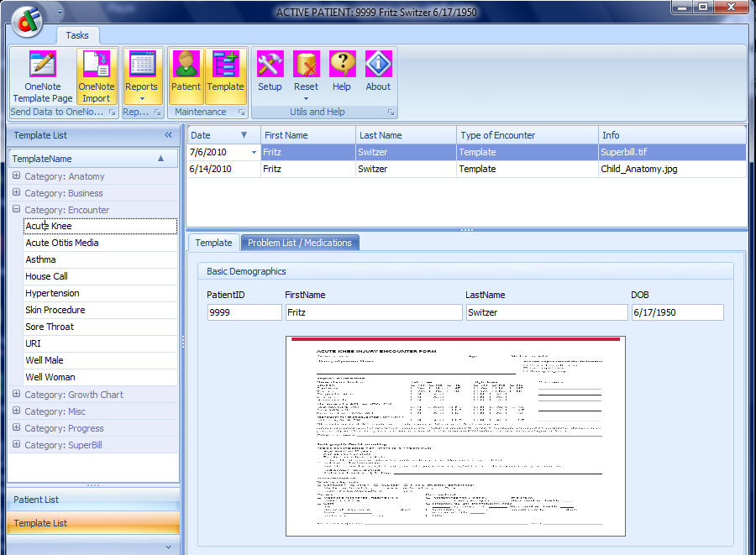Select Acute Otitis Media template

point(62,243)
